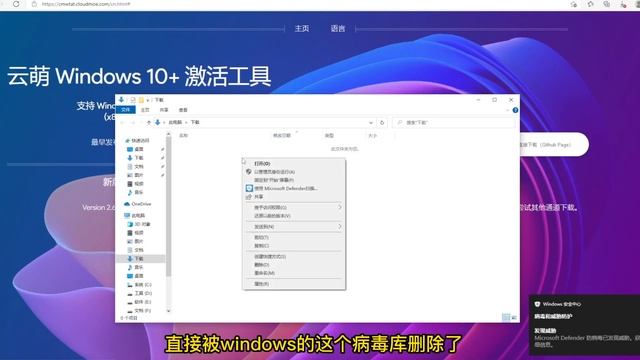Viewport: 640px width, 360px height.
Task: Click the up-one-level arrow in Explorer
Action: [149, 122]
